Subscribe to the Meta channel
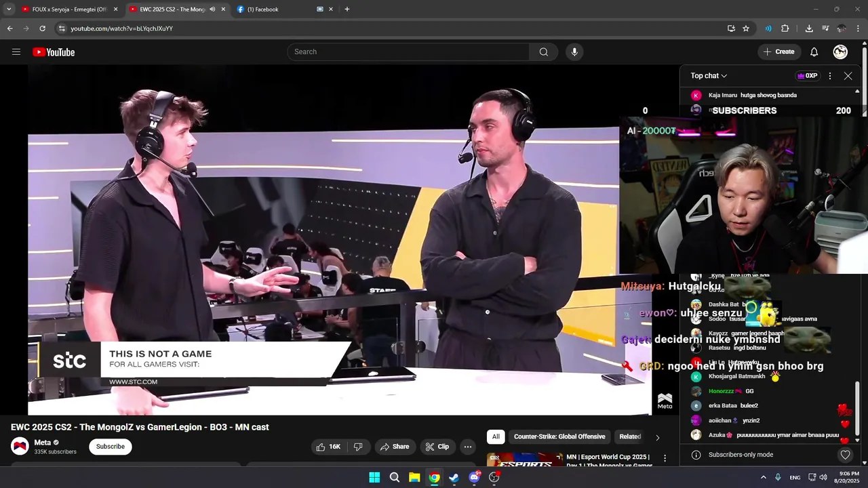The width and height of the screenshot is (868, 488). click(x=111, y=447)
